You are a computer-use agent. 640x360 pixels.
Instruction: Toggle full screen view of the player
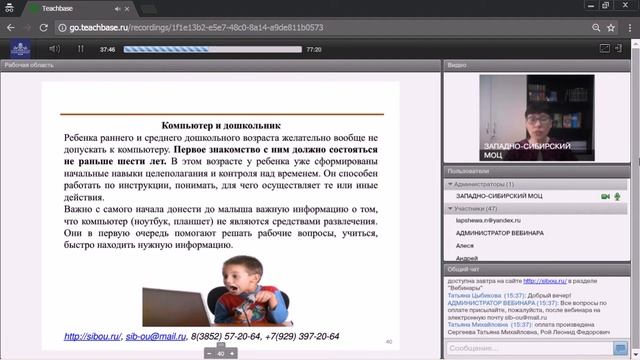605,49
